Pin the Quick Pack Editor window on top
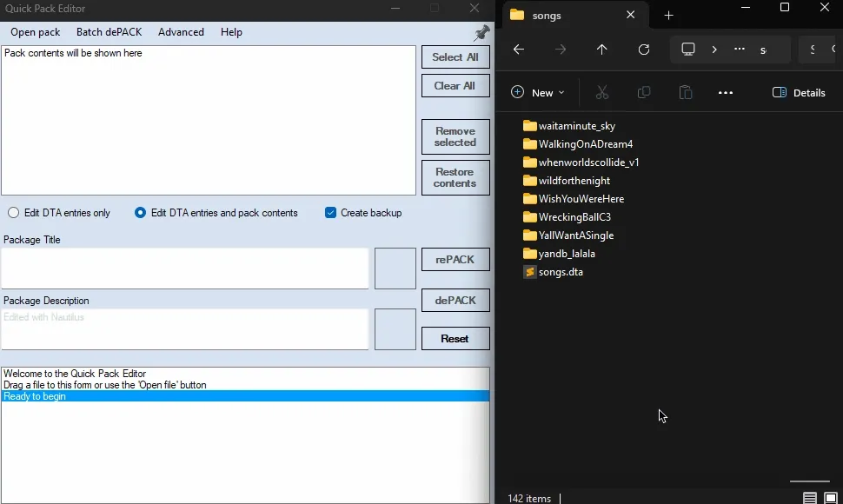The width and height of the screenshot is (843, 504). (x=481, y=34)
